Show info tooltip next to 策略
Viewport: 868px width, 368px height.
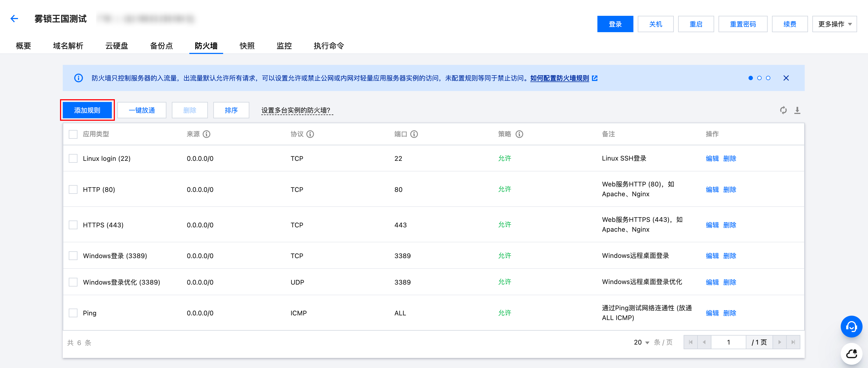tap(519, 134)
